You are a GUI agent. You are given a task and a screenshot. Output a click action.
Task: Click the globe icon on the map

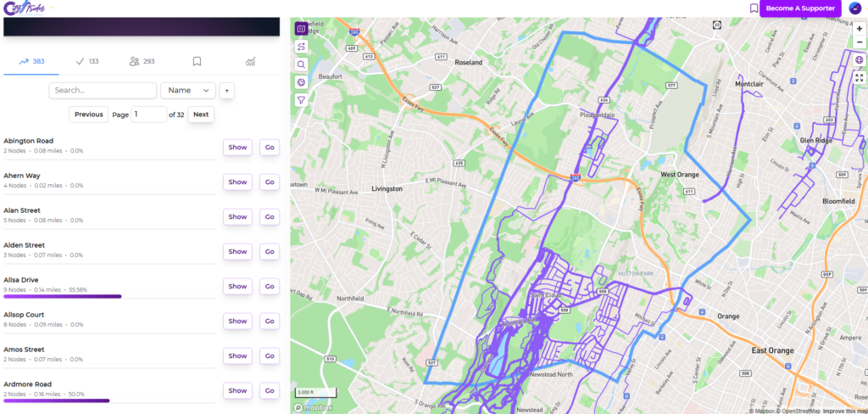tap(859, 60)
